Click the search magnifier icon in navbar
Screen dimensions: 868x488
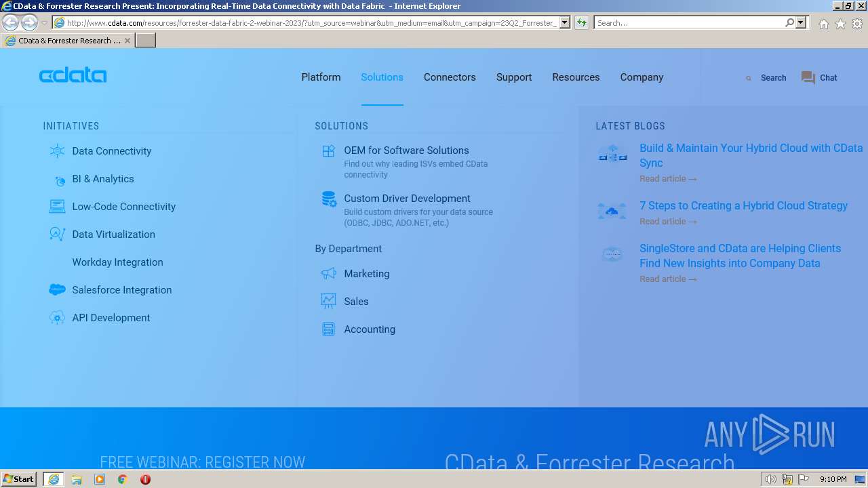(749, 79)
